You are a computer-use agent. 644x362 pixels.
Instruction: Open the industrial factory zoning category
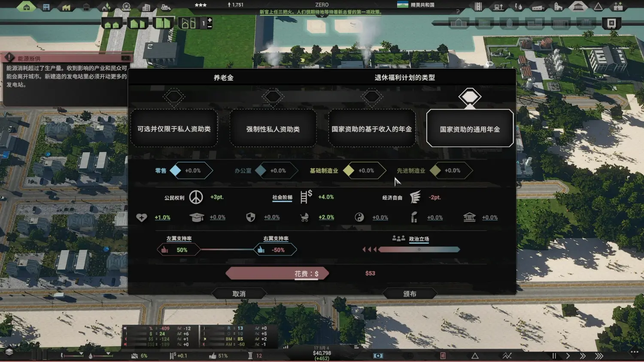(66, 7)
